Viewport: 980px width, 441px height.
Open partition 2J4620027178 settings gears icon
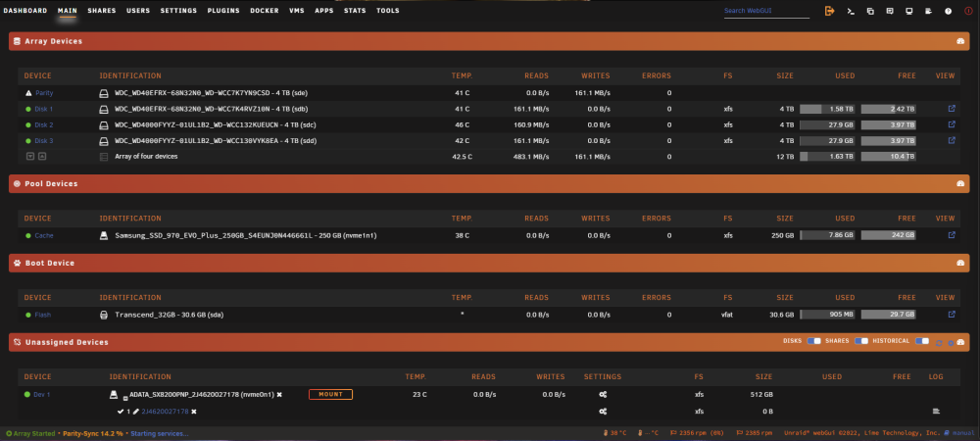tap(603, 412)
